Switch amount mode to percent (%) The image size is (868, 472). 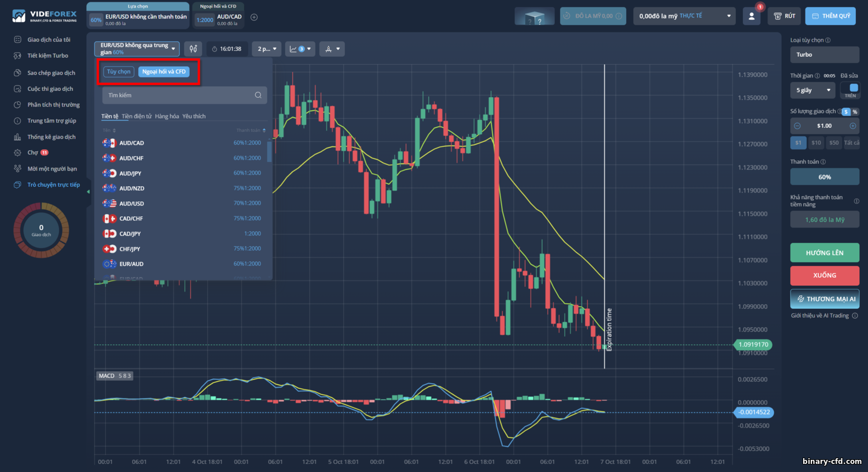tap(855, 112)
